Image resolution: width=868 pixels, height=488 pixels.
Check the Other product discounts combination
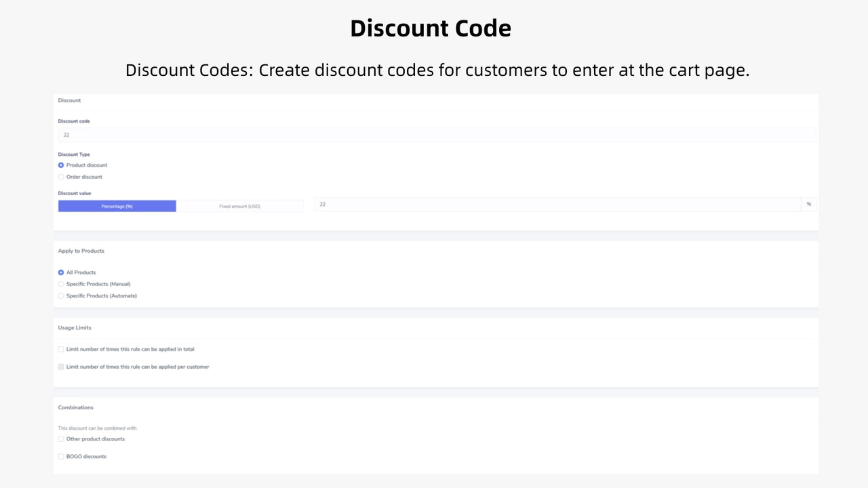(x=61, y=439)
